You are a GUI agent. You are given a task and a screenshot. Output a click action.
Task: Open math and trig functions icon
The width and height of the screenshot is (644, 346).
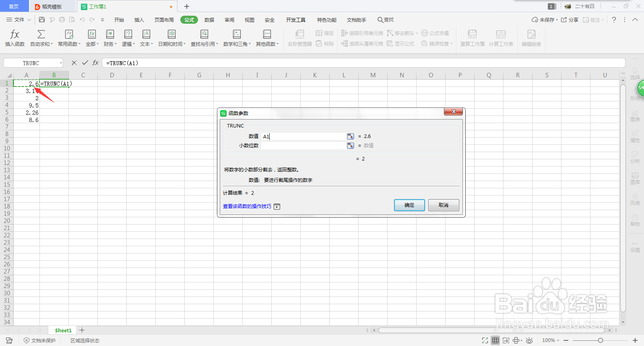237,34
